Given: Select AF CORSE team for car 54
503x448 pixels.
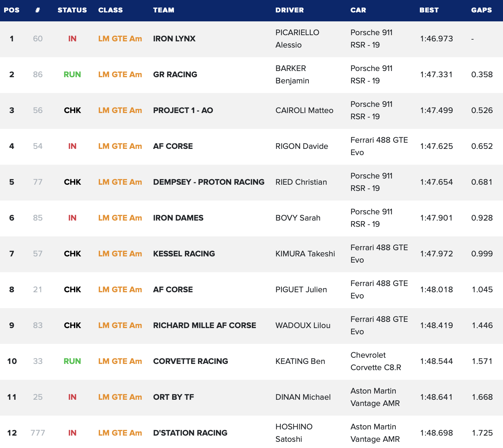Looking at the screenshot, I should pos(173,146).
